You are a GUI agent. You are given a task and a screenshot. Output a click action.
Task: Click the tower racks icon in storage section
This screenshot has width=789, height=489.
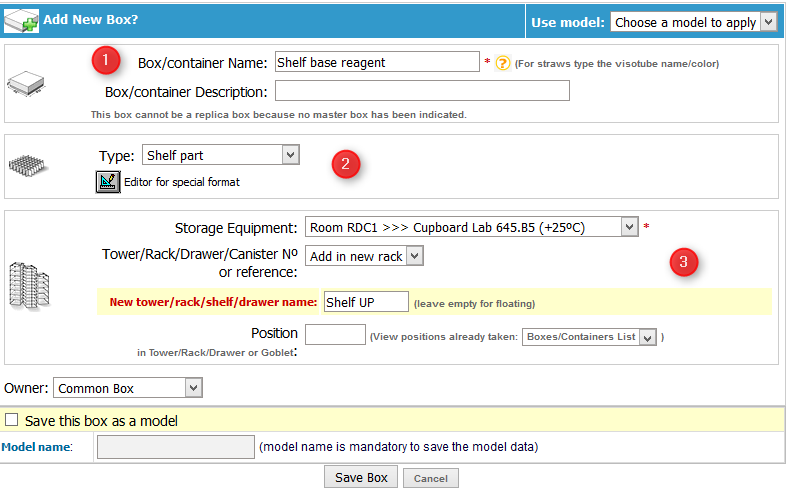tap(29, 285)
